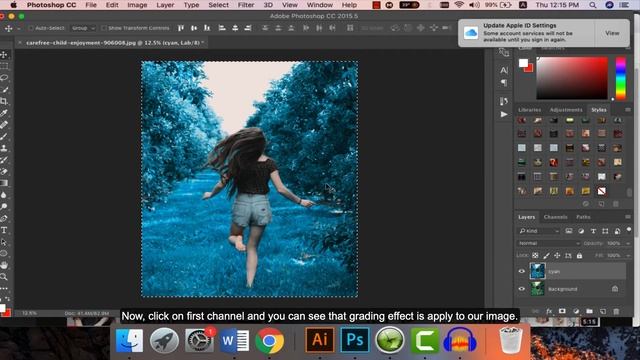Select the Crop tool
This screenshot has height=360, width=640.
4,101
